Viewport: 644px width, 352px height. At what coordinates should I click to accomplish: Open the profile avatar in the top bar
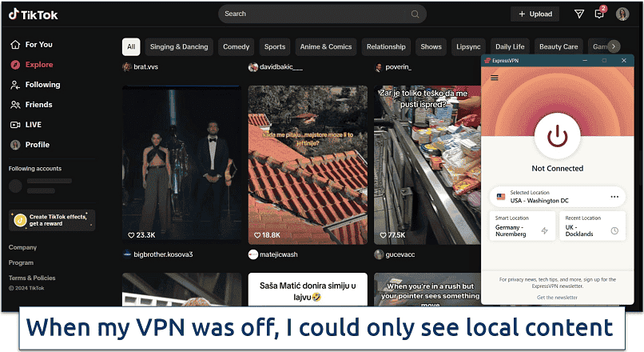(622, 14)
